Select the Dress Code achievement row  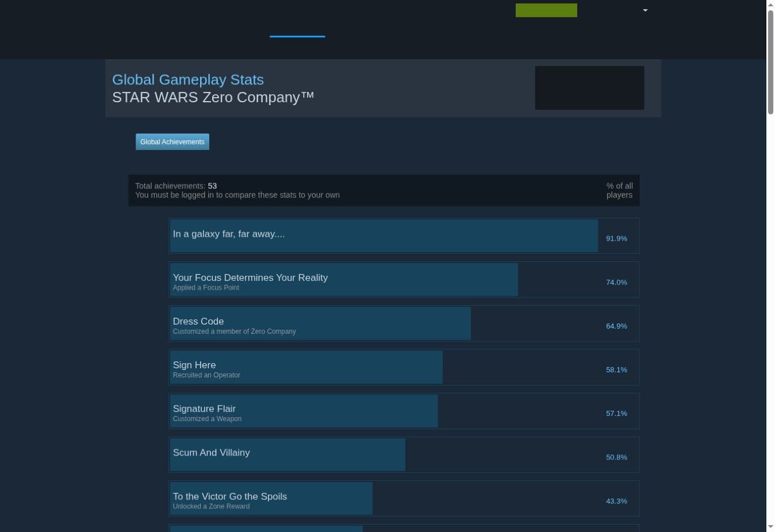click(404, 323)
